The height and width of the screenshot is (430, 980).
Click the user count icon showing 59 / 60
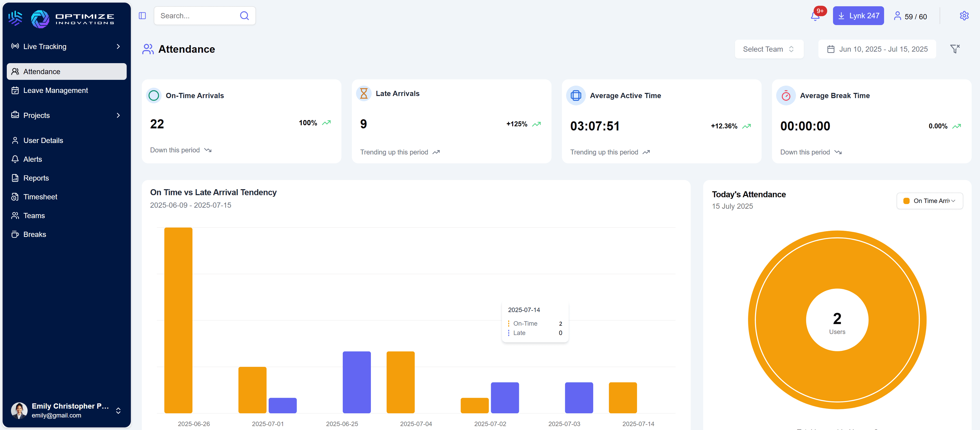[897, 16]
